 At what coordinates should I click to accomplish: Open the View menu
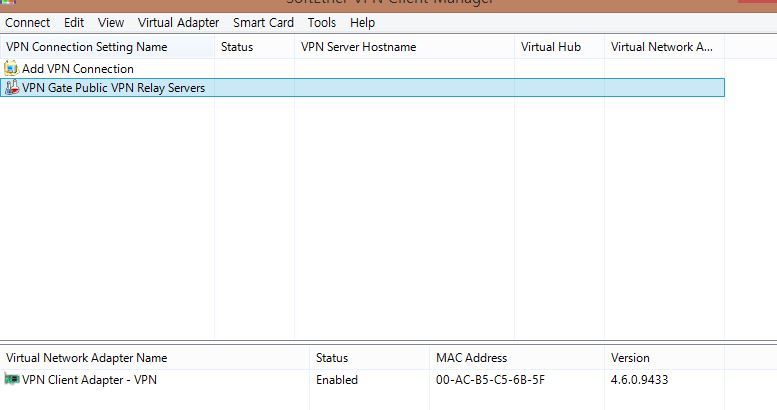coord(111,23)
